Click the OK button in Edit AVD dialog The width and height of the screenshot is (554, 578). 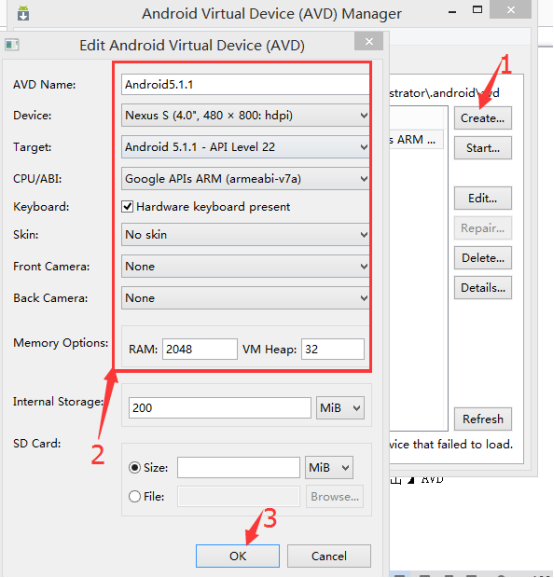[238, 556]
